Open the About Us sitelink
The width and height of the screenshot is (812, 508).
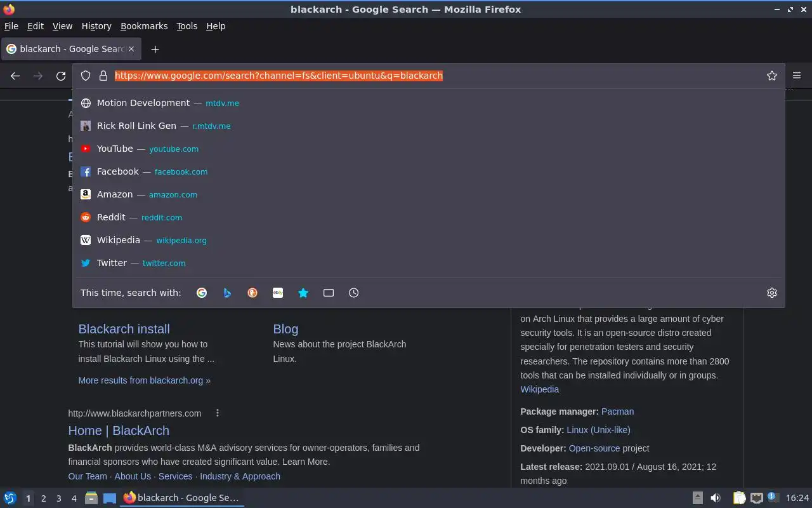click(x=133, y=476)
